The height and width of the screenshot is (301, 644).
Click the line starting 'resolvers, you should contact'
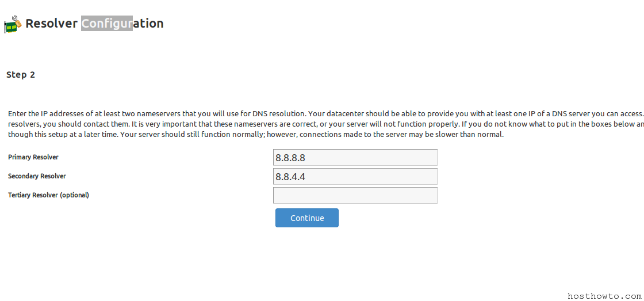click(x=325, y=124)
